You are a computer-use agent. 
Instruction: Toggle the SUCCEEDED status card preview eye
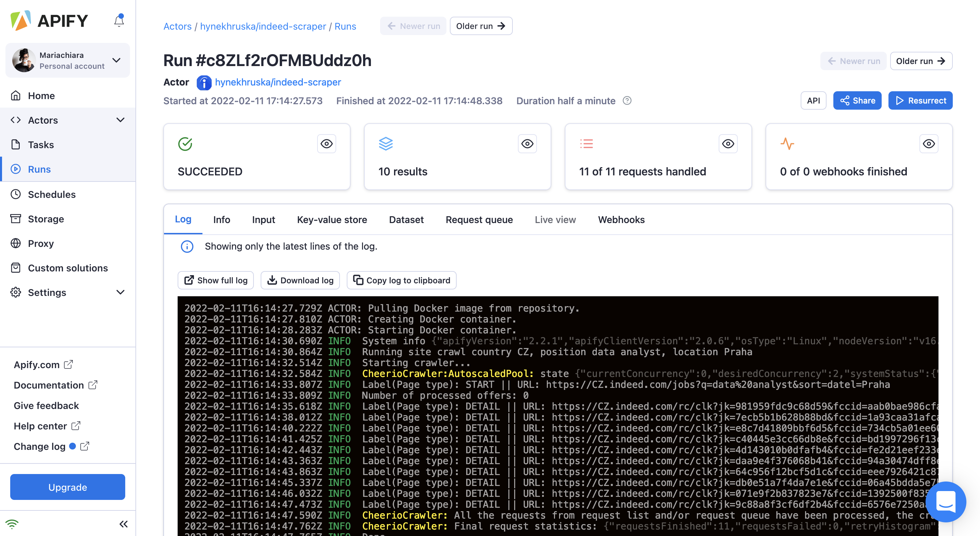click(326, 143)
